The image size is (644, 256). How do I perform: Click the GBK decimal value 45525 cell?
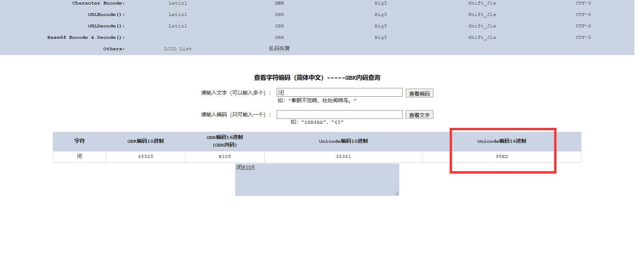point(146,157)
